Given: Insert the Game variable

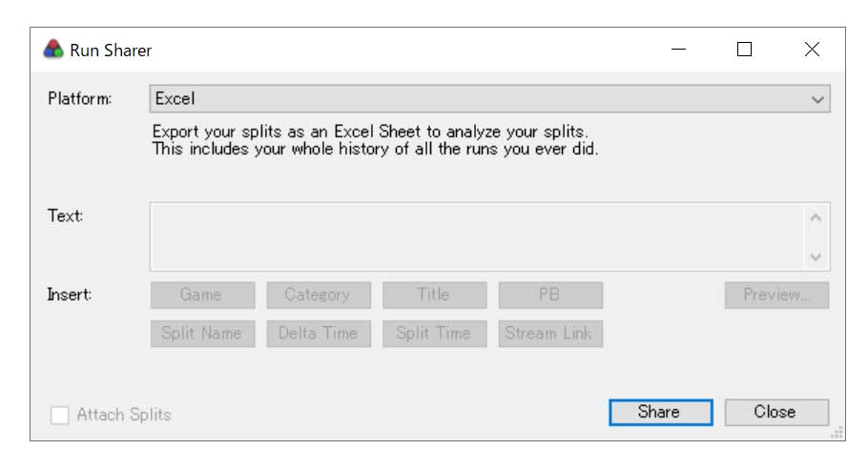Looking at the screenshot, I should [202, 296].
